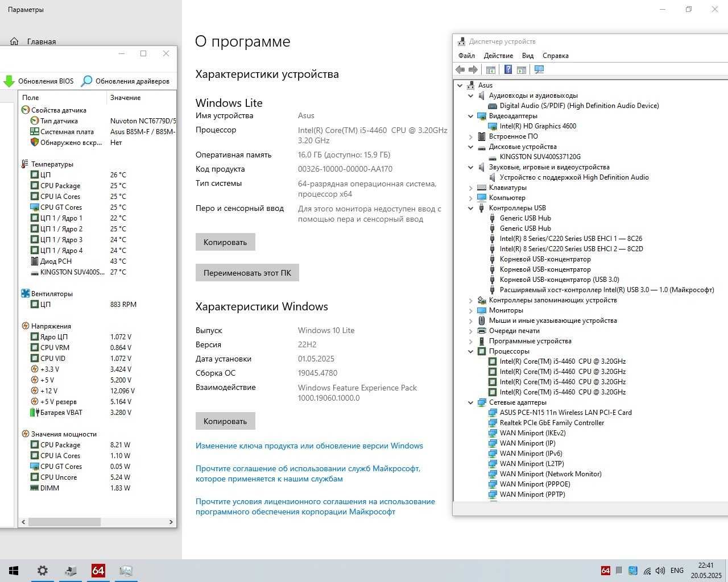This screenshot has width=728, height=582.
Task: Select CPU Package temperature row
Action: coord(97,186)
